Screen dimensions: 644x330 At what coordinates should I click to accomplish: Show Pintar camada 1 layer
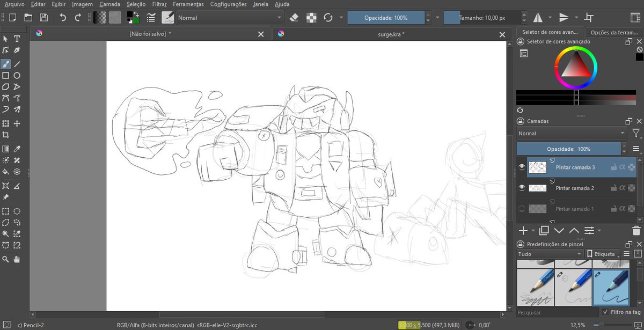[521, 209]
